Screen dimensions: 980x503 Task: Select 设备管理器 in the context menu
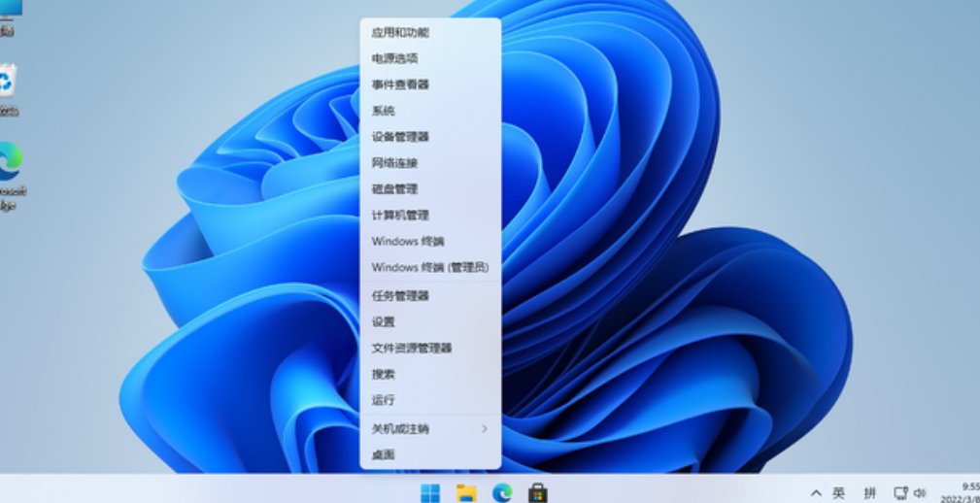400,137
